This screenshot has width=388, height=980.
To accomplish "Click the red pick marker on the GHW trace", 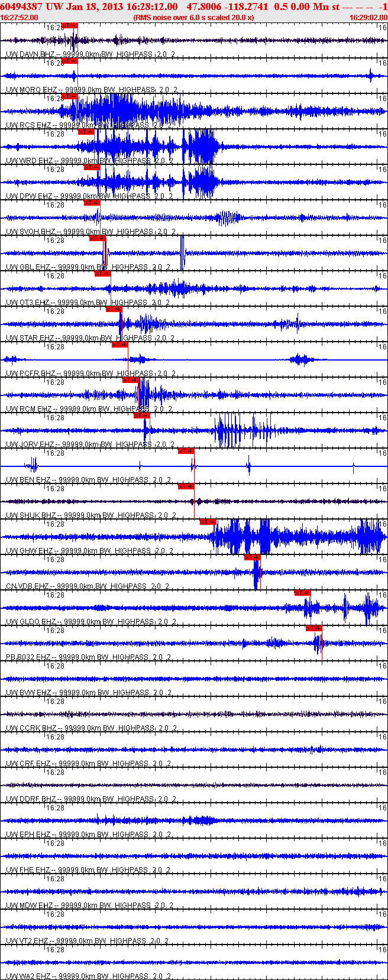I will [x=208, y=522].
